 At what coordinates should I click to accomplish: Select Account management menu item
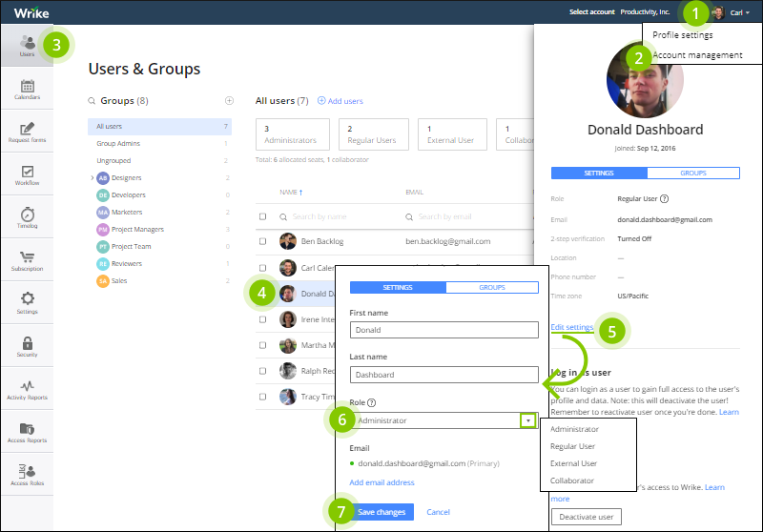(x=697, y=55)
